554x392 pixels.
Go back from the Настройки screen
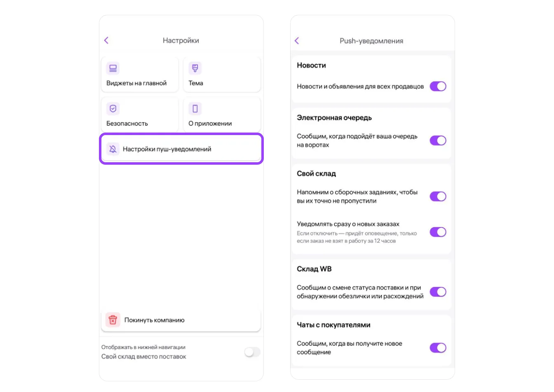[106, 40]
